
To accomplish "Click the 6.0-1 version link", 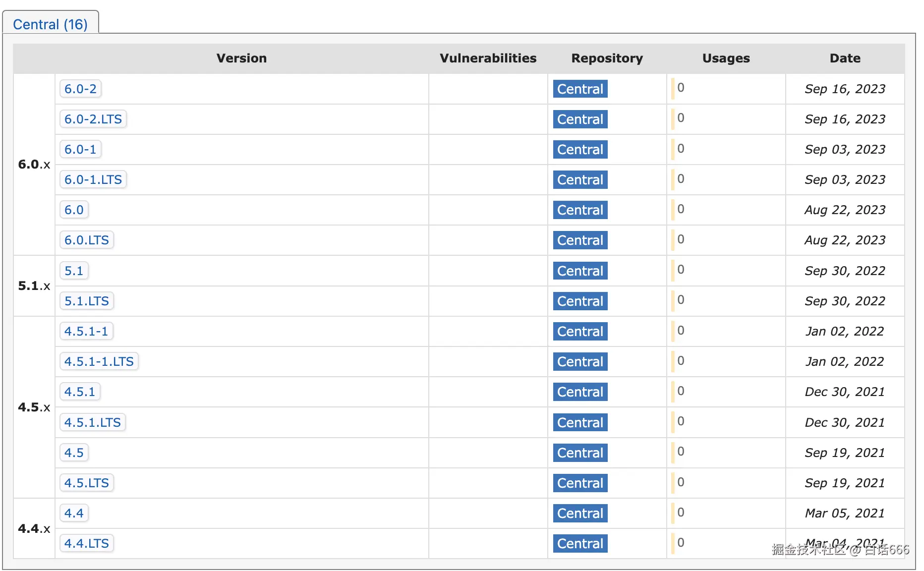I will [80, 149].
